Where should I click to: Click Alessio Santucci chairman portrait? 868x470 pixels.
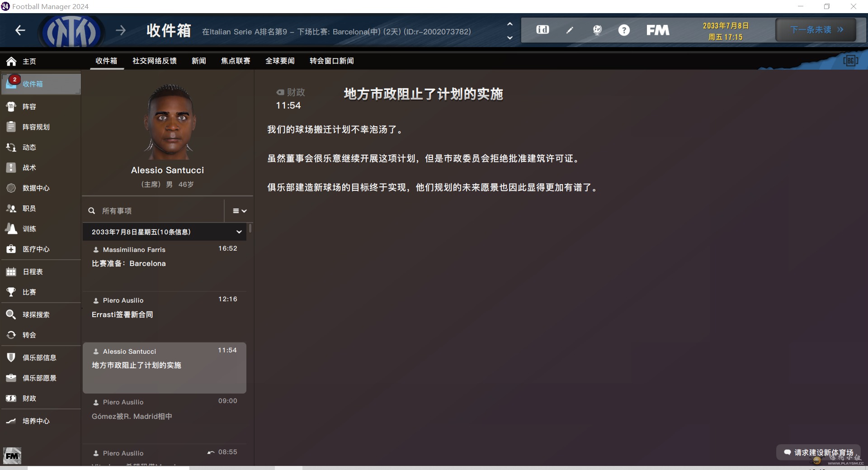tap(170, 122)
